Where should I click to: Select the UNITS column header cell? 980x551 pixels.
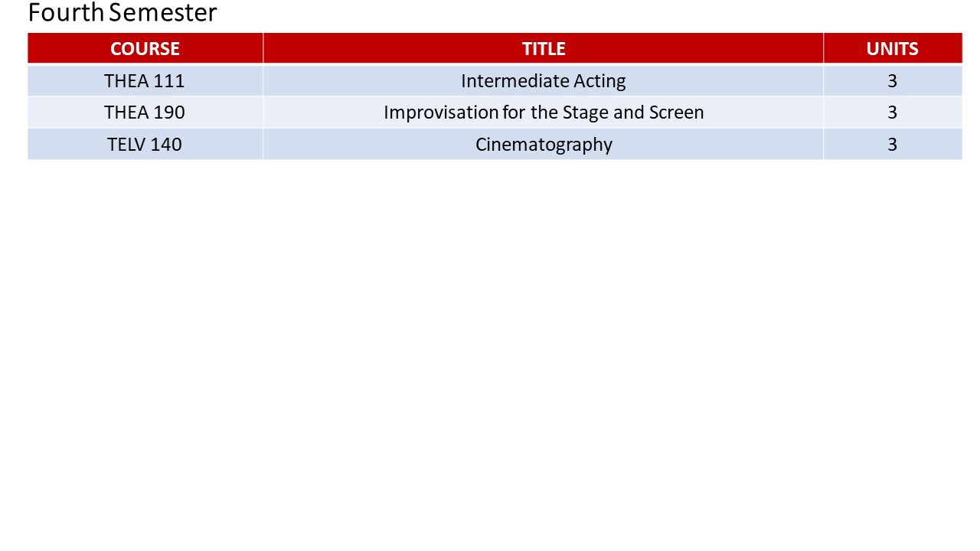coord(892,48)
